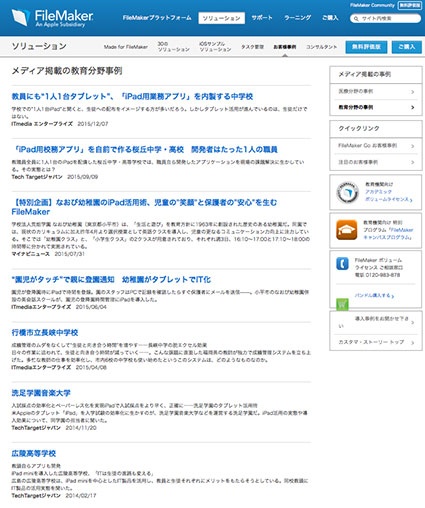425x508 pixels.
Task: Open the コンサルタント sub-navigation item
Action: click(x=321, y=47)
